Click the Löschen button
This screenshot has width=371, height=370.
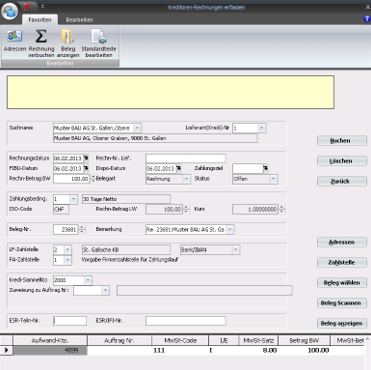(342, 161)
